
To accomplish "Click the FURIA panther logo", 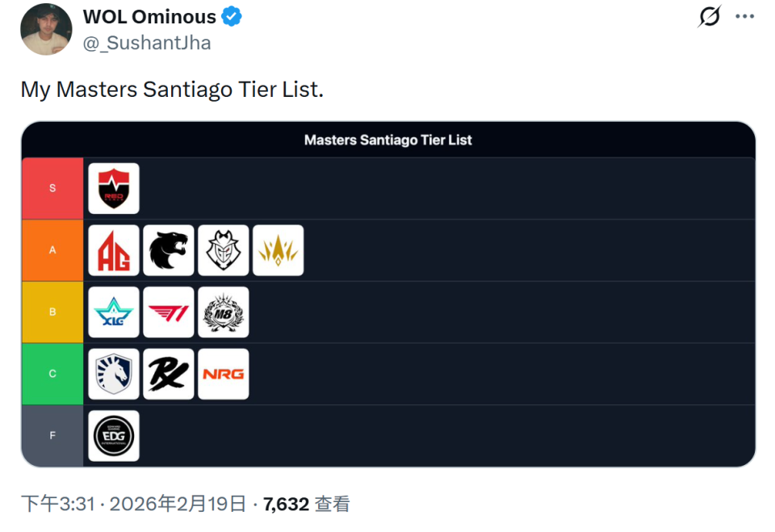I will tap(169, 250).
